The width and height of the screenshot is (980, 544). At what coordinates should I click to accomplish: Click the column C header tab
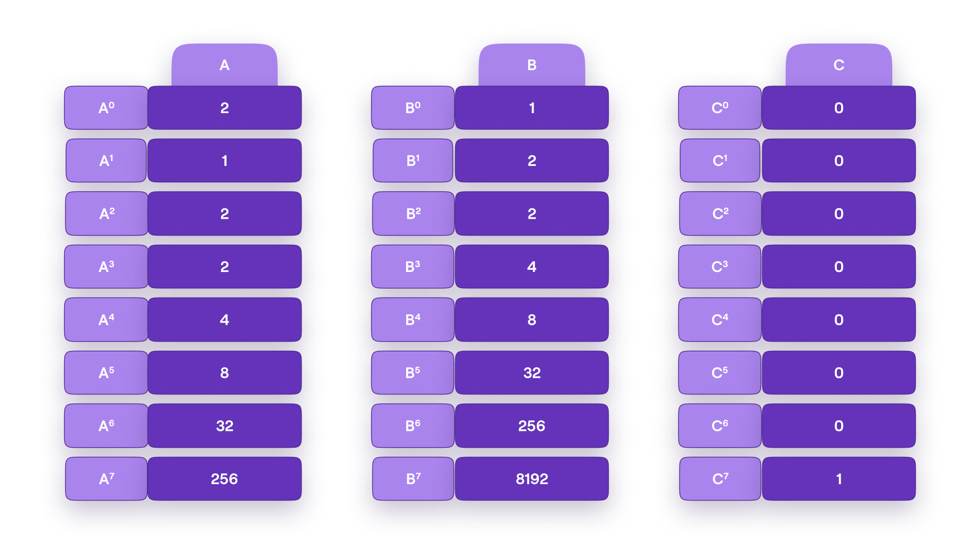click(838, 65)
